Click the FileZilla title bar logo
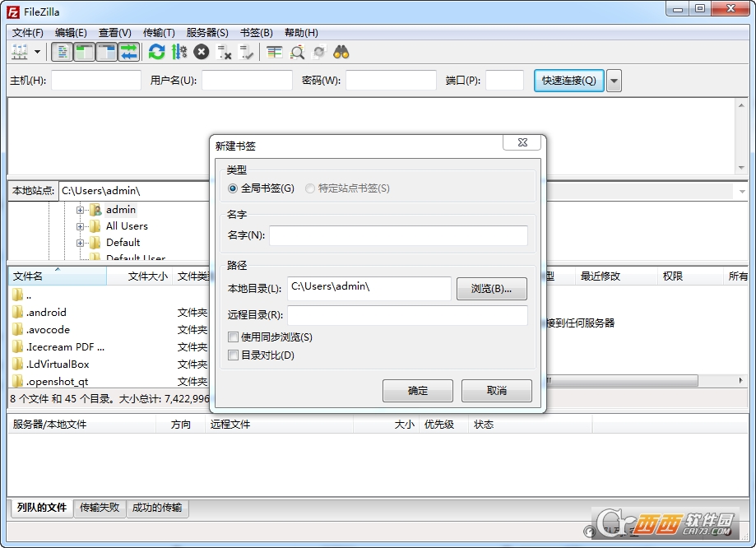The height and width of the screenshot is (548, 756). point(13,12)
